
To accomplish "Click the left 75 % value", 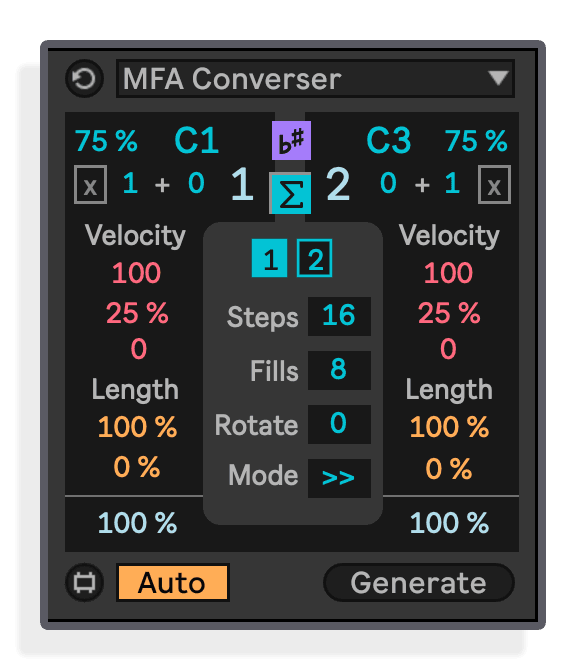I will click(106, 141).
